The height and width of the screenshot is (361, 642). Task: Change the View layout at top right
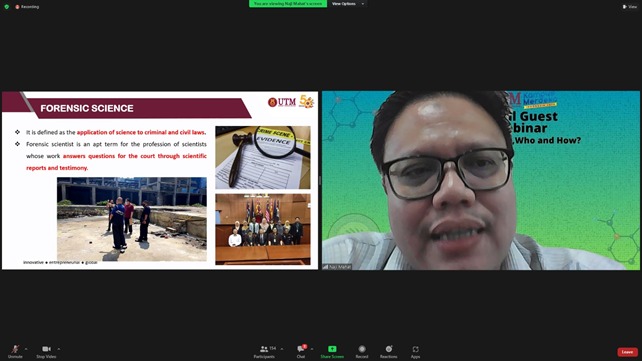(630, 7)
